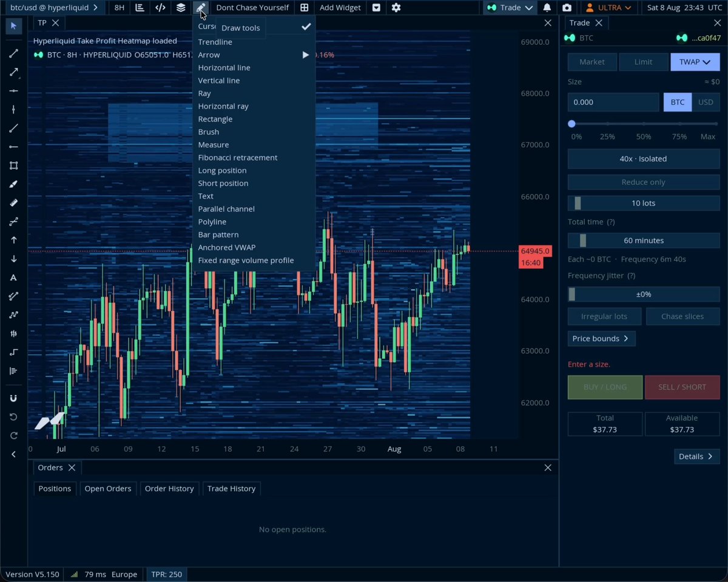Pick the brush tool in left toolbar
This screenshot has width=728, height=582.
(13, 184)
